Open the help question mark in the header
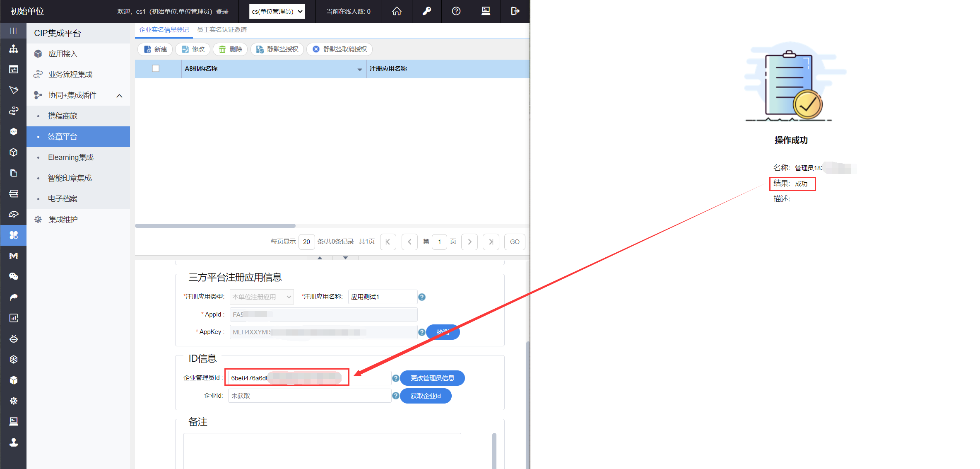The height and width of the screenshot is (469, 980). click(456, 11)
